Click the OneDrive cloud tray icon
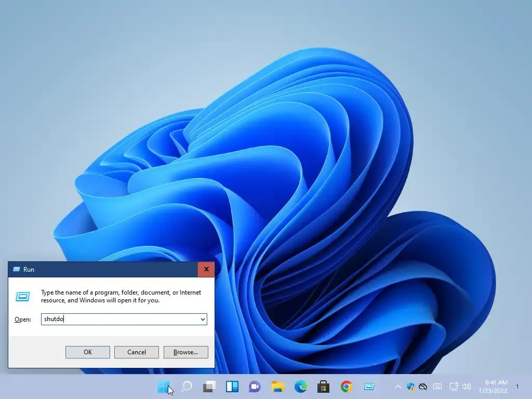 [423, 387]
